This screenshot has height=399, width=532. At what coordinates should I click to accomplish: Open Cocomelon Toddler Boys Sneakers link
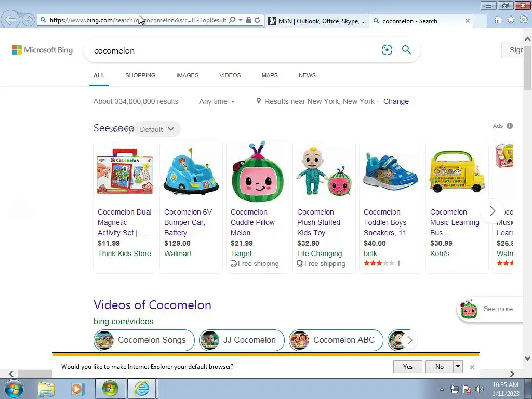(x=385, y=222)
